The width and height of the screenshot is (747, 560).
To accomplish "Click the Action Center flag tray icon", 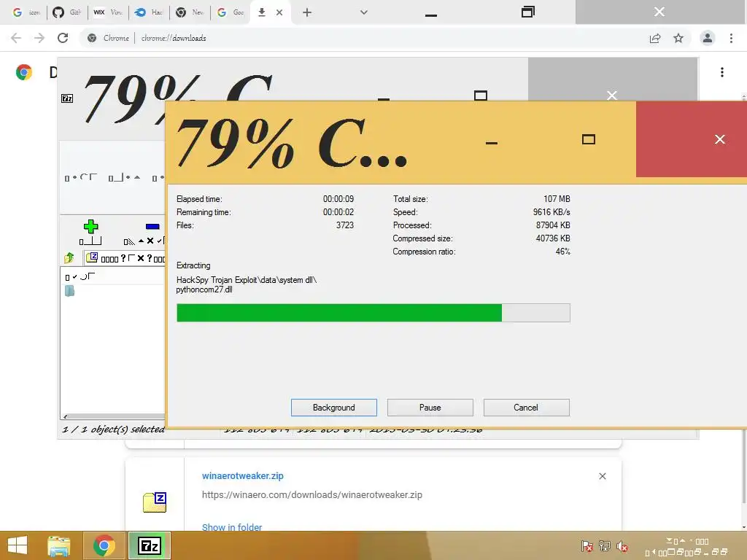I will pyautogui.click(x=587, y=546).
